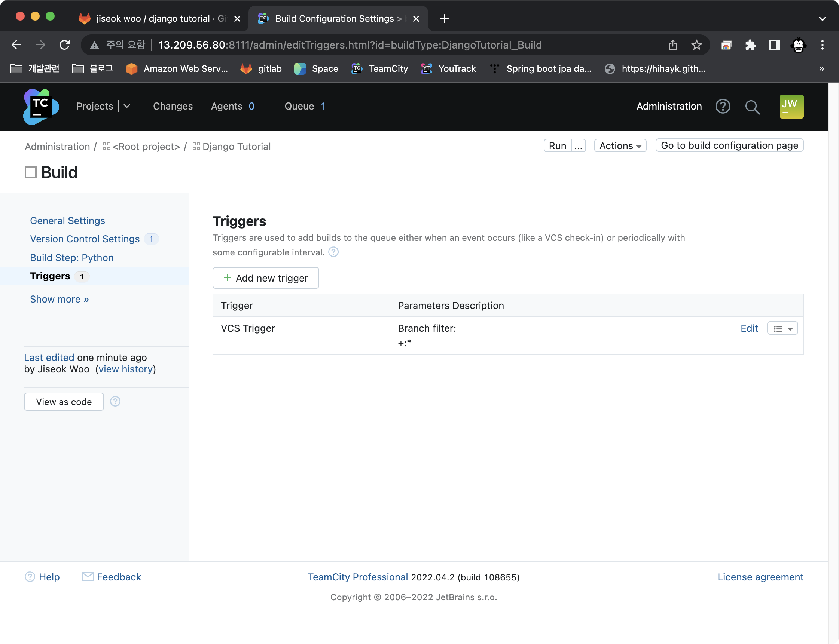Open the search magnifier icon
Screen dimensions: 839x644
752,107
